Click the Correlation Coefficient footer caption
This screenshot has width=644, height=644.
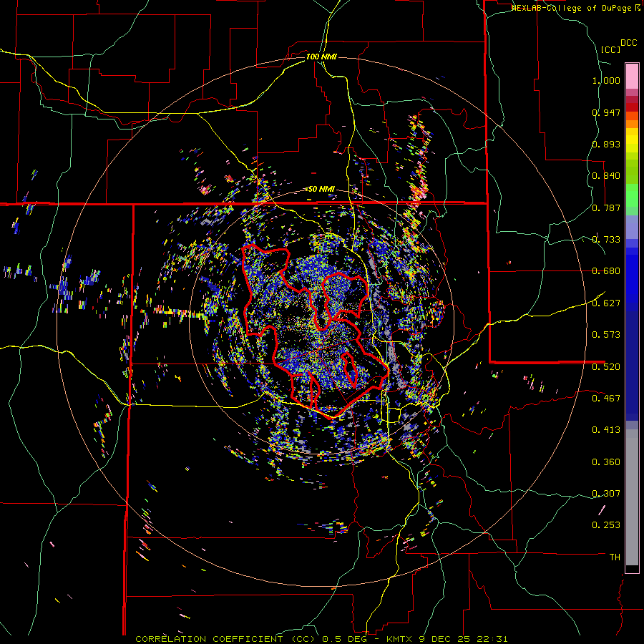(x=321, y=639)
